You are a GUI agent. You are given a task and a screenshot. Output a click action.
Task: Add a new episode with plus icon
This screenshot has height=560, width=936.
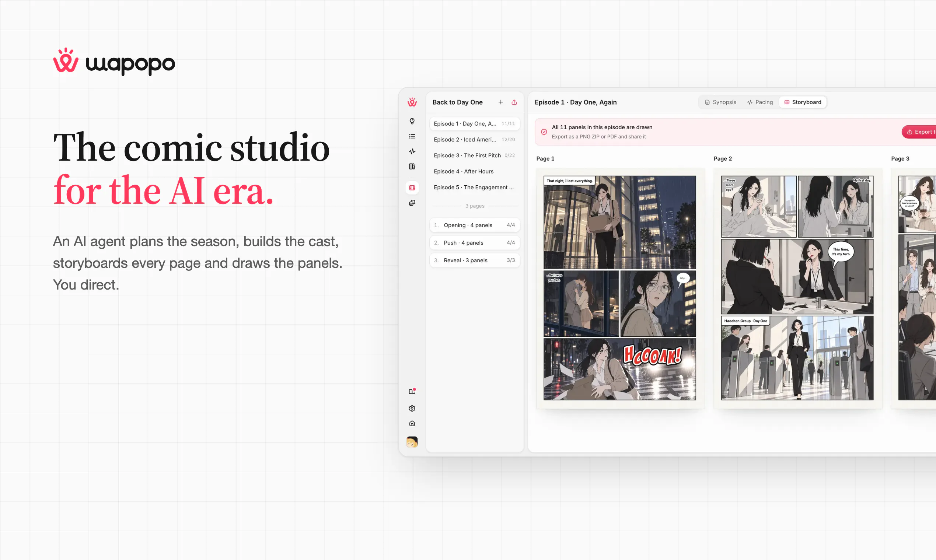[500, 102]
